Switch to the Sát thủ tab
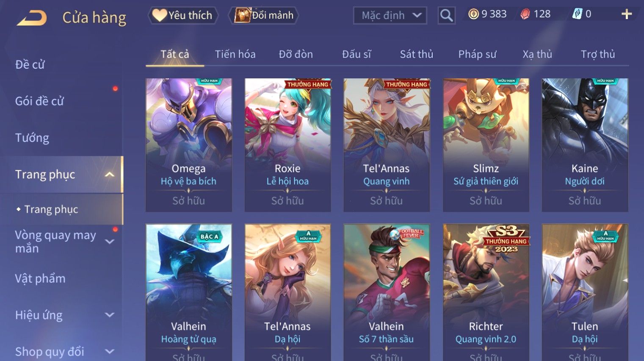This screenshot has width=644, height=361. [x=417, y=54]
